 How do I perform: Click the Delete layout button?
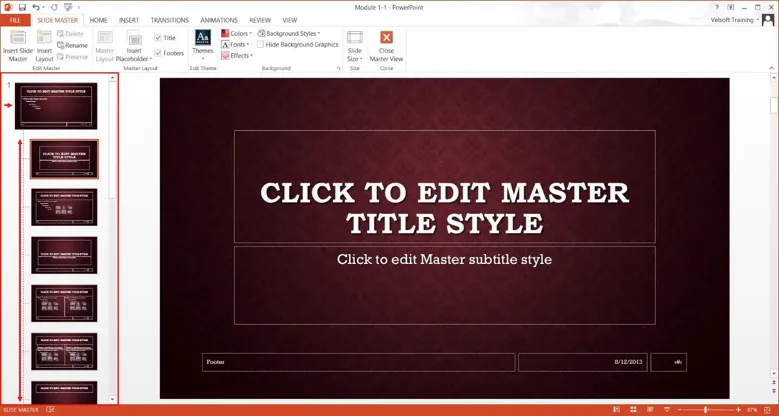point(71,34)
